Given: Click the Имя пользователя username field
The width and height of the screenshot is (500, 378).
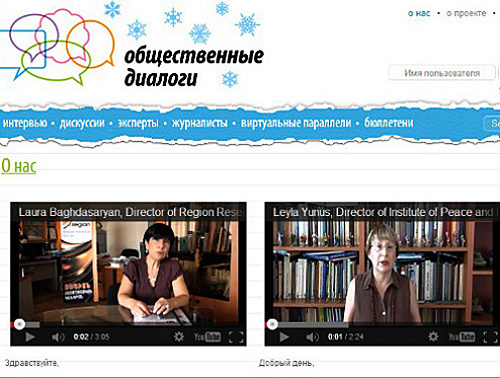Looking at the screenshot, I should [x=442, y=73].
